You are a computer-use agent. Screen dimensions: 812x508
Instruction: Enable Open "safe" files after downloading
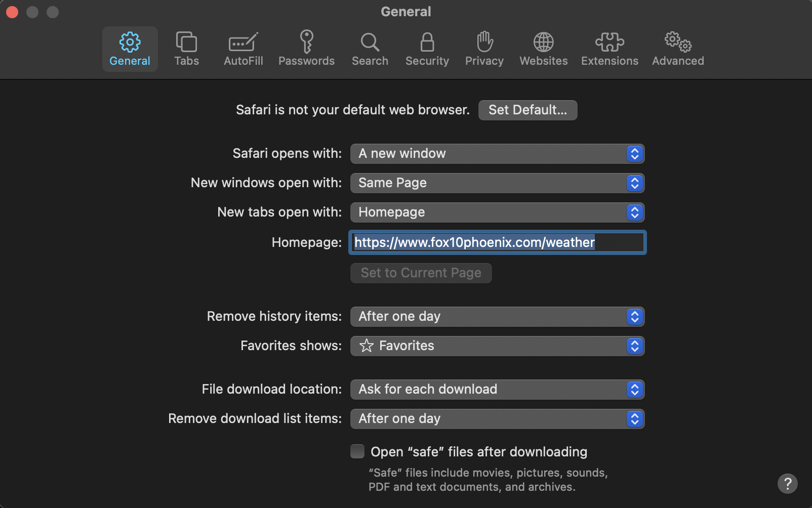coord(357,451)
